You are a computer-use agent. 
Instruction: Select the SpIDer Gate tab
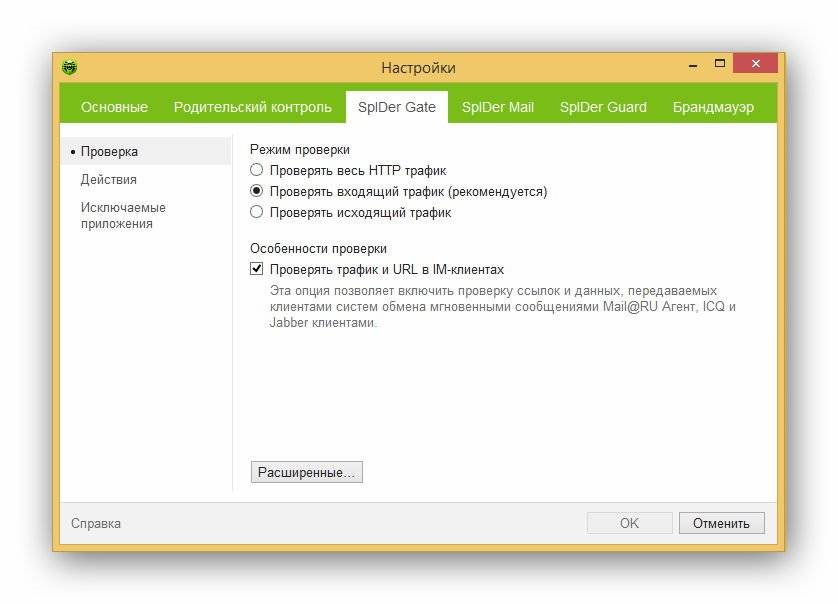397,107
